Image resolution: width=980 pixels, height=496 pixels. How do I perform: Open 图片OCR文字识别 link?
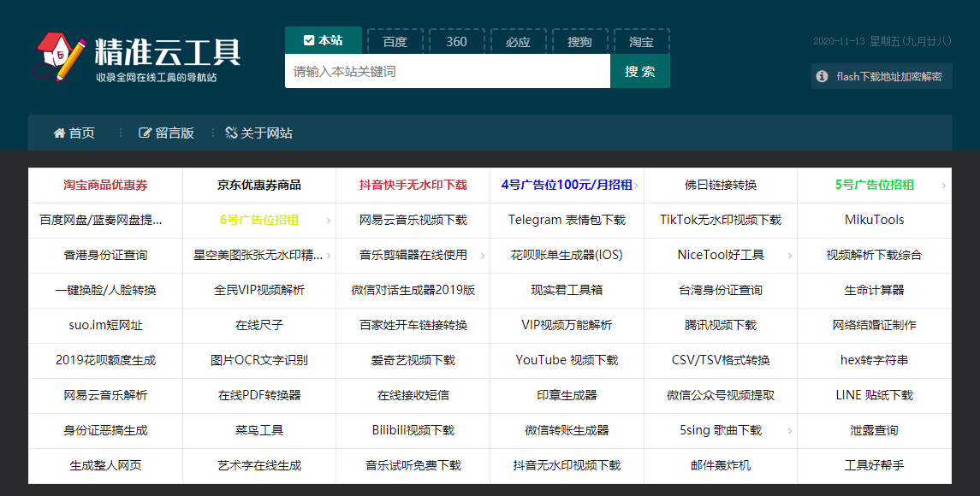pyautogui.click(x=259, y=360)
